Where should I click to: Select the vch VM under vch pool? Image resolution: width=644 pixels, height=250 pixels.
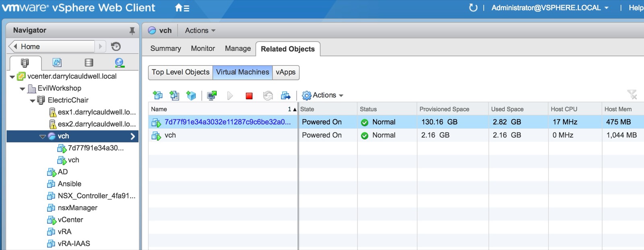[73, 160]
